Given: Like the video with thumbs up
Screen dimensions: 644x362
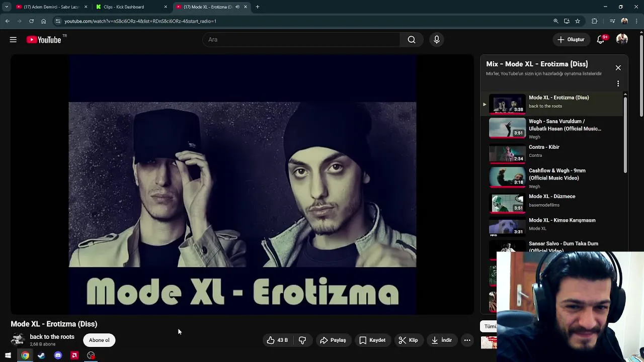Looking at the screenshot, I should [277, 340].
